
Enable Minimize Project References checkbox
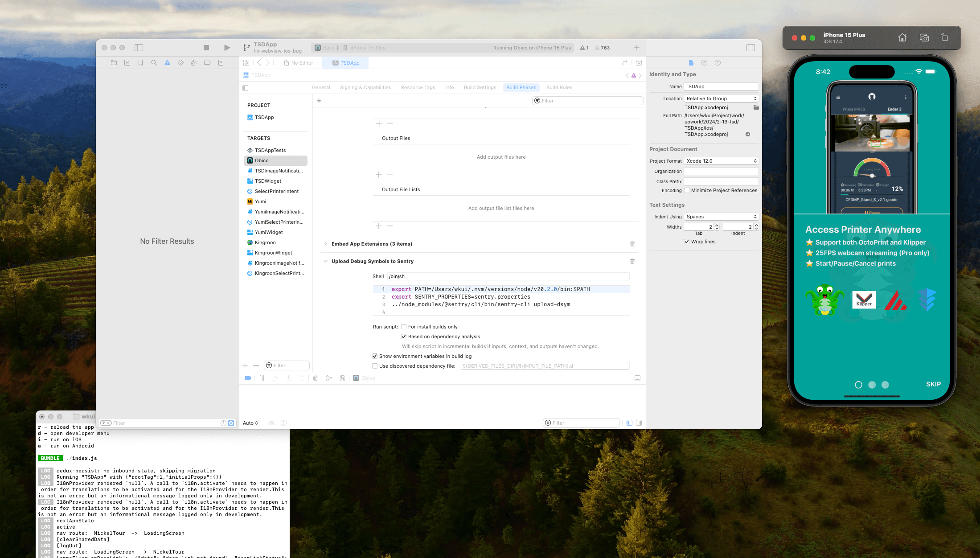pyautogui.click(x=687, y=190)
